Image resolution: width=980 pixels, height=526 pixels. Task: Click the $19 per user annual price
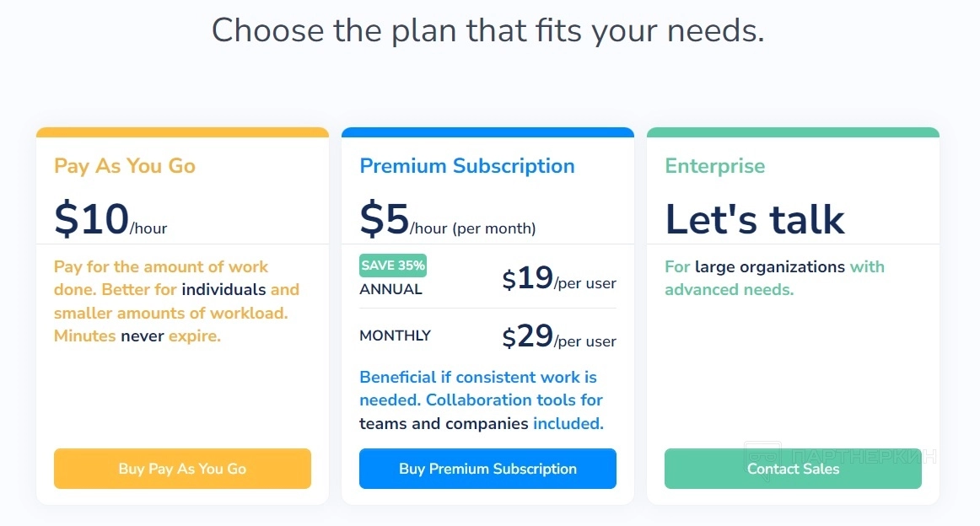(x=559, y=279)
